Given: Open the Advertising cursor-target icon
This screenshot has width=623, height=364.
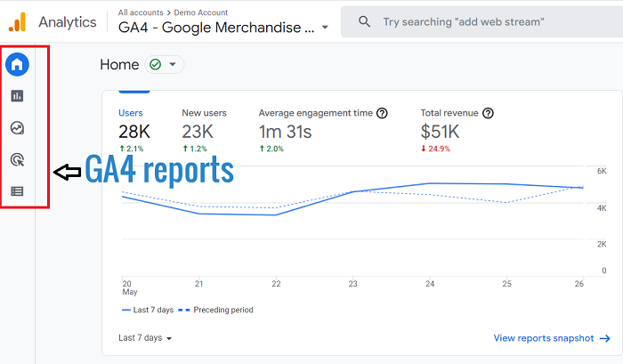Looking at the screenshot, I should click(17, 159).
